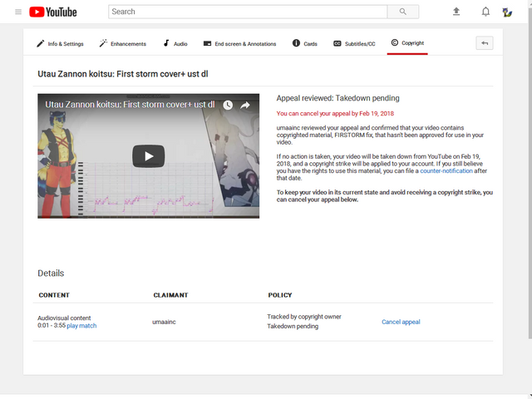Click the page video title heading
The height and width of the screenshot is (399, 532).
(123, 74)
